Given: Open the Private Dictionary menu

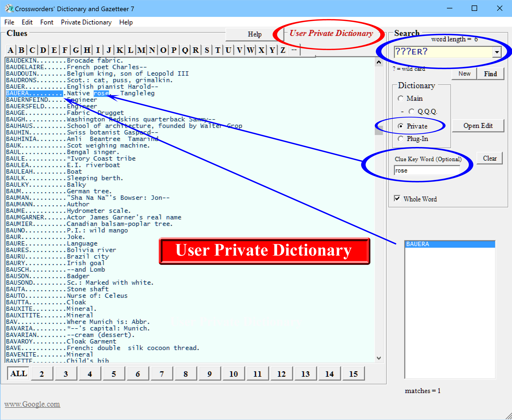Looking at the screenshot, I should (86, 22).
